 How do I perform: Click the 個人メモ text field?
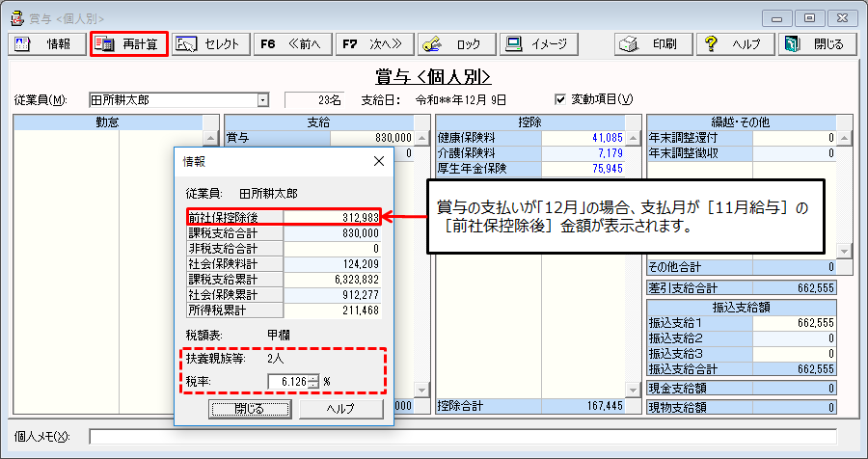click(463, 437)
